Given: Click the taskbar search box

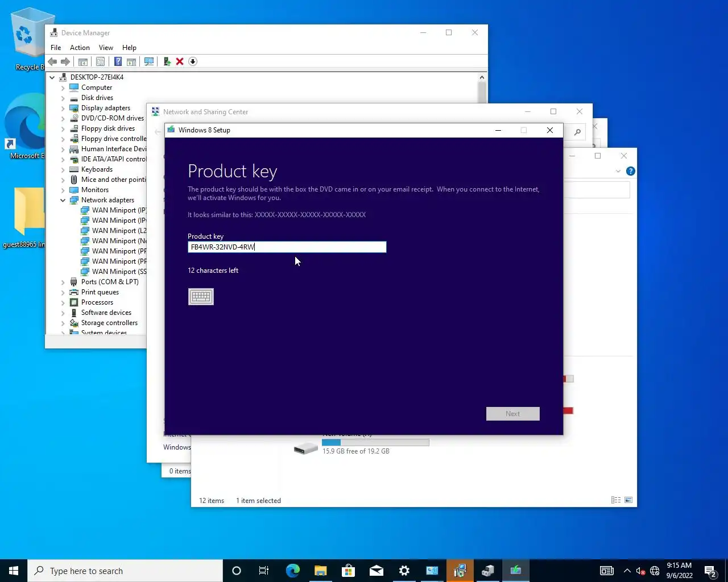Looking at the screenshot, I should (125, 571).
